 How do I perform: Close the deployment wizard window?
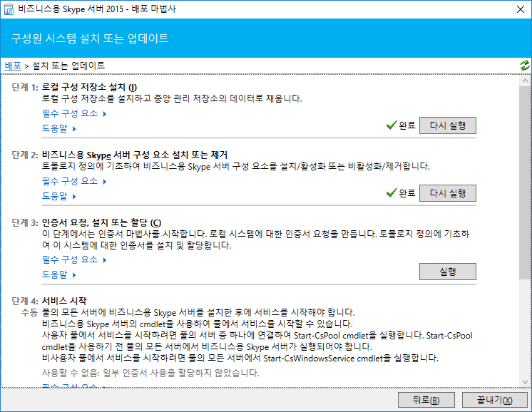coord(521,9)
